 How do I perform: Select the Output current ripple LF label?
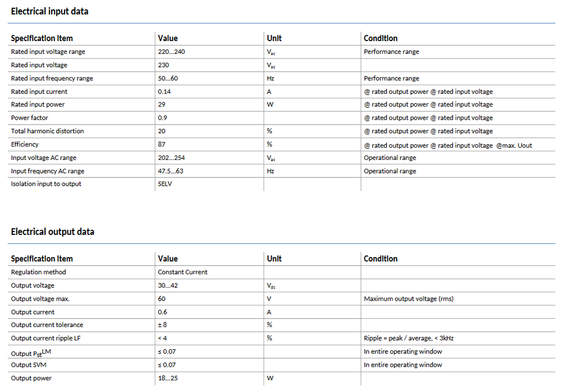[46, 338]
